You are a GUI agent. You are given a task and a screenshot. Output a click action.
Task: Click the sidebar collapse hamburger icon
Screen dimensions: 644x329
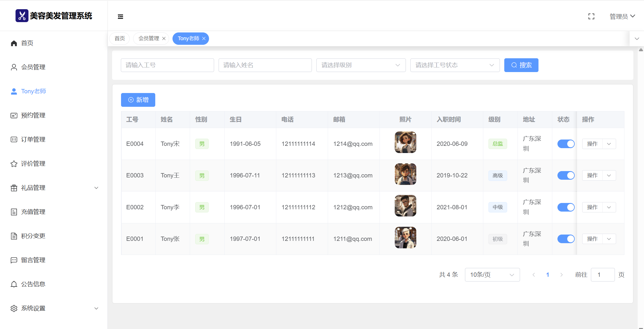pyautogui.click(x=120, y=17)
